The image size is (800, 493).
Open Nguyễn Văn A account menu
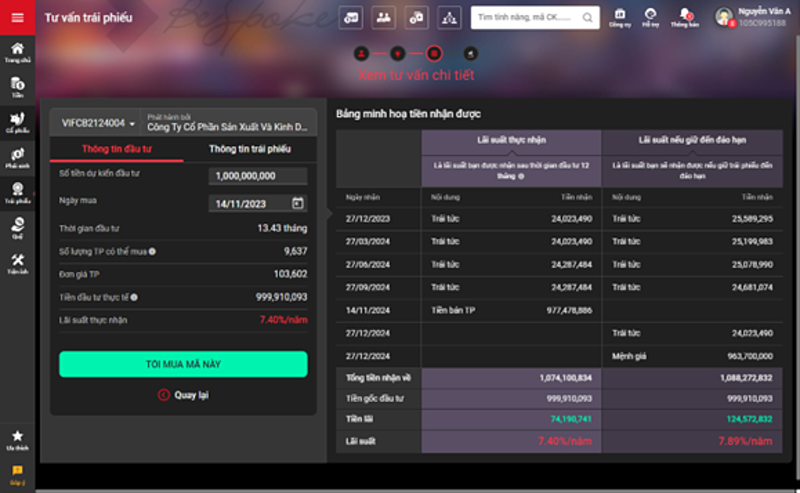(x=755, y=16)
